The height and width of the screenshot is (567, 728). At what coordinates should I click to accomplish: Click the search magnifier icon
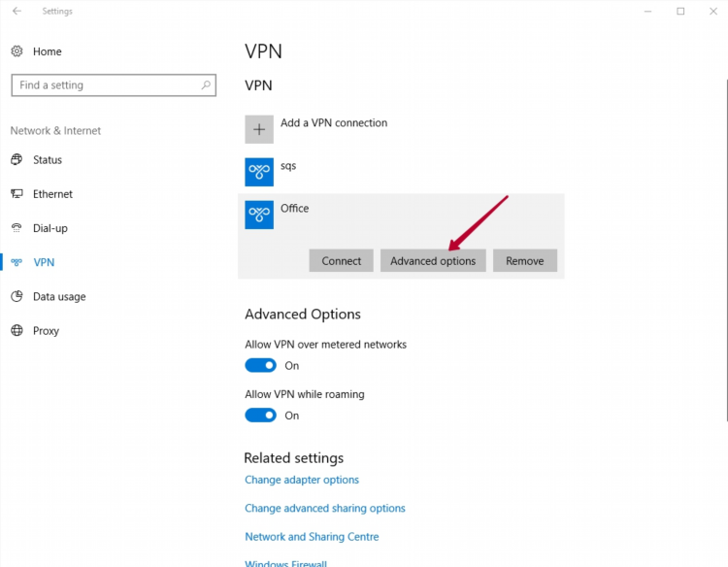click(206, 85)
